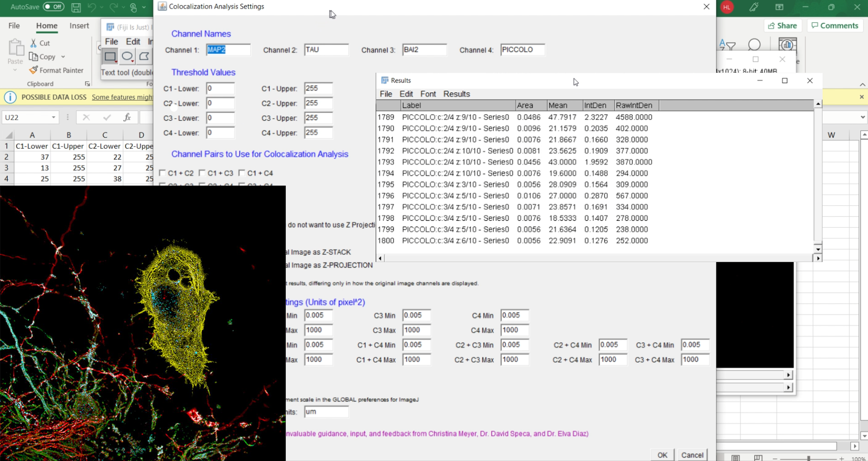
Task: Check the C1 + C3 channel pair
Action: click(x=202, y=173)
